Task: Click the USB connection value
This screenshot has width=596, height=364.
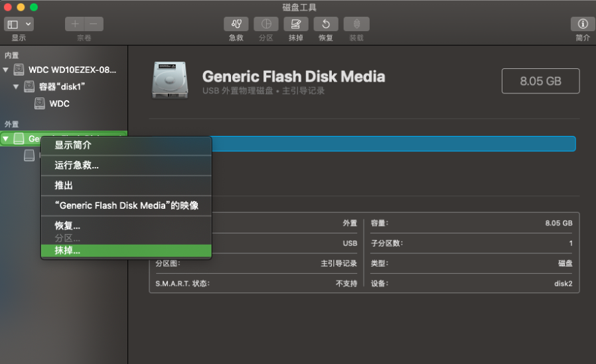Action: tap(350, 243)
